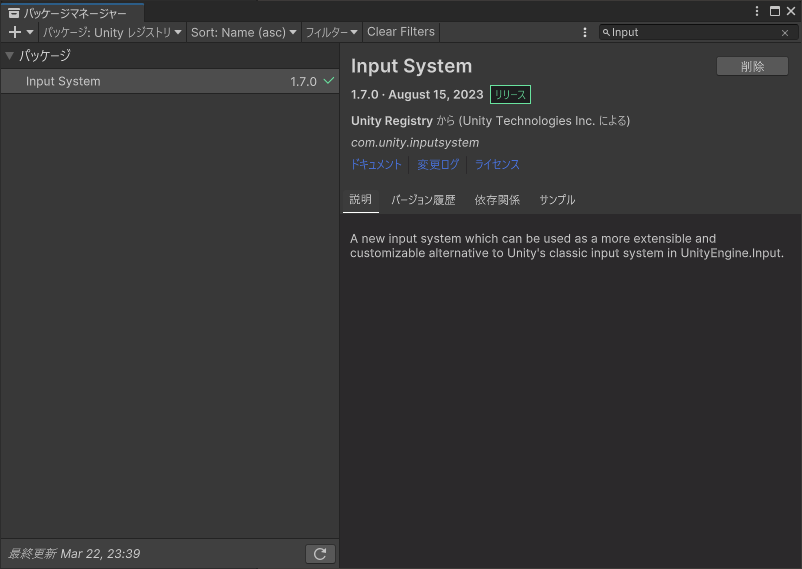Screen dimensions: 802x569
Task: Open the toolbar three-dot advanced menu
Action: pos(585,32)
